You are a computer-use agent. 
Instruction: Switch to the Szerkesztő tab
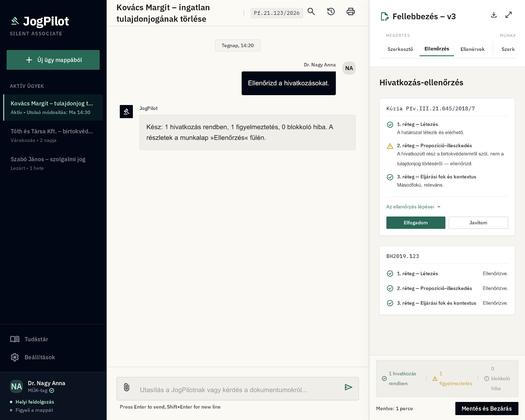pos(400,49)
